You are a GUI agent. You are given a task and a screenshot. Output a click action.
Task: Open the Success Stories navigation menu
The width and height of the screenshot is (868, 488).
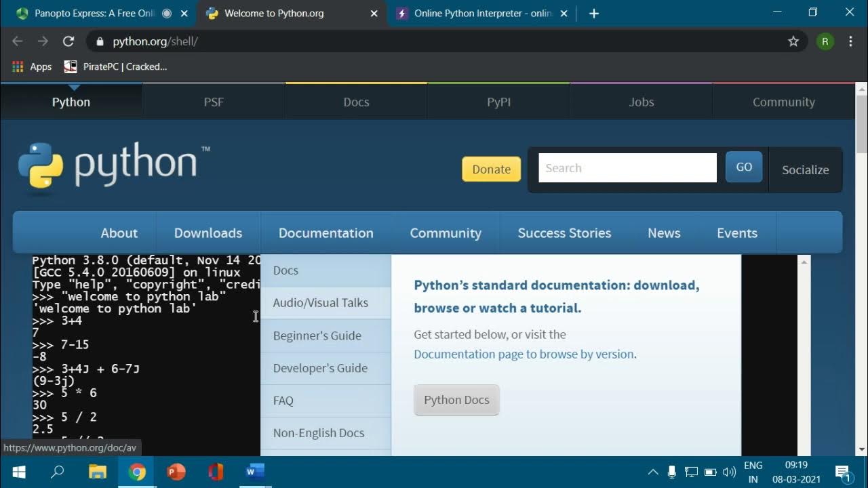click(x=564, y=232)
